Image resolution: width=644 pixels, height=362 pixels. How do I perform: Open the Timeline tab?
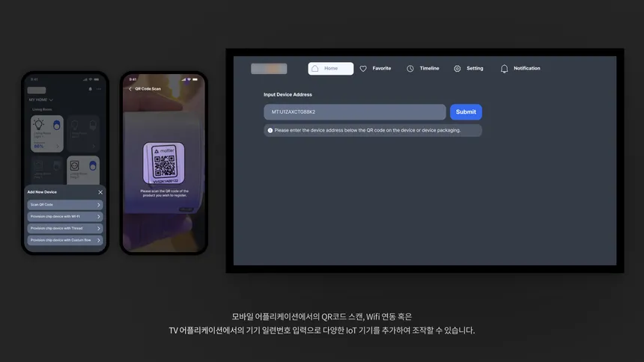[x=423, y=69]
